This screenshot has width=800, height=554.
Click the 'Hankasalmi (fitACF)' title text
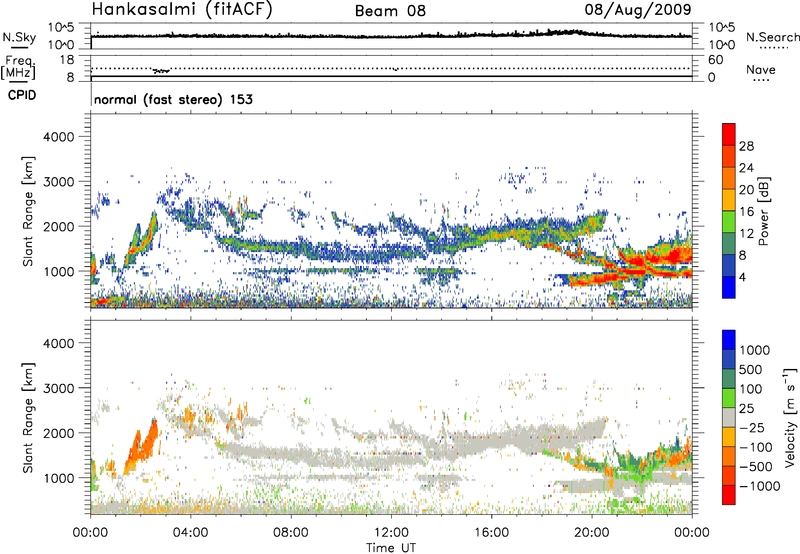point(182,10)
